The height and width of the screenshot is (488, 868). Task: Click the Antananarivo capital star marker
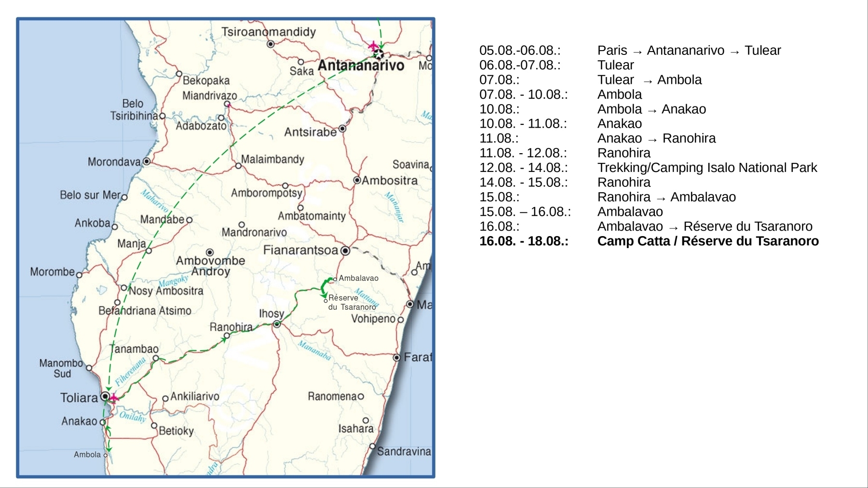tap(379, 54)
